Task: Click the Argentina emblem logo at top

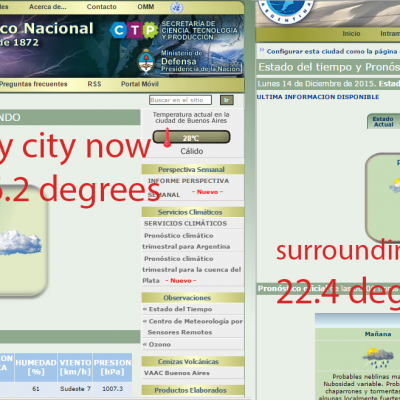Action: tap(286, 11)
